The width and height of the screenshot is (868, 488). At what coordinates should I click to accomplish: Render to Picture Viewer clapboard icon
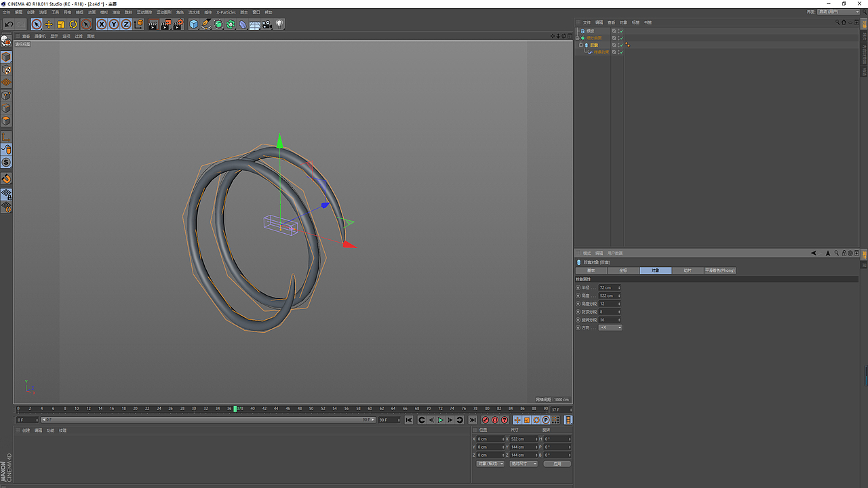[165, 24]
